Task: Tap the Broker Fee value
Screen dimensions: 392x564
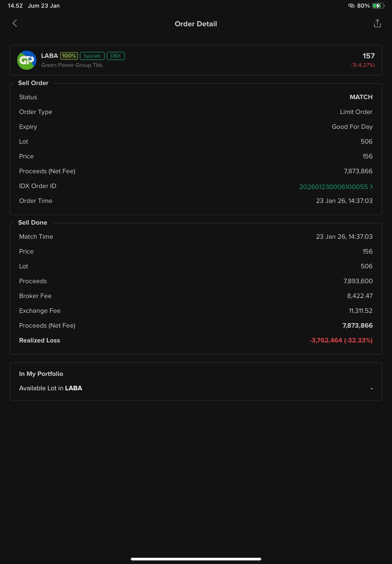Action: point(359,296)
